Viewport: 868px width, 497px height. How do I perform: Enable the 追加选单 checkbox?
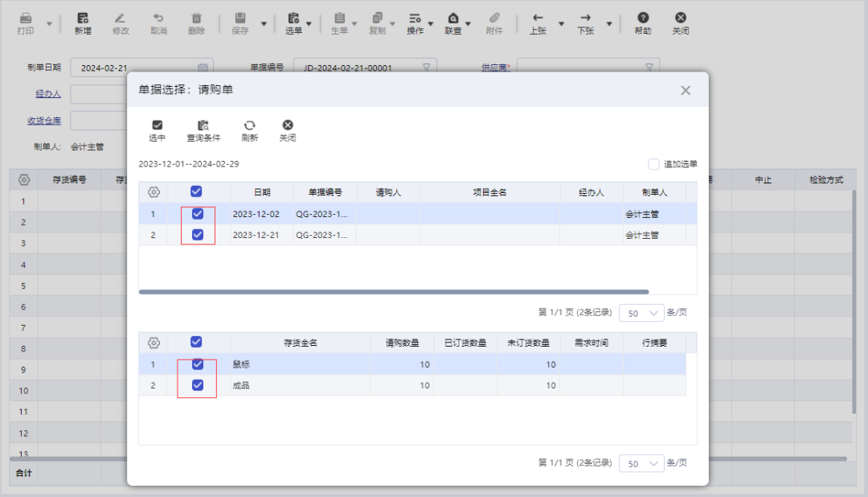tap(653, 164)
